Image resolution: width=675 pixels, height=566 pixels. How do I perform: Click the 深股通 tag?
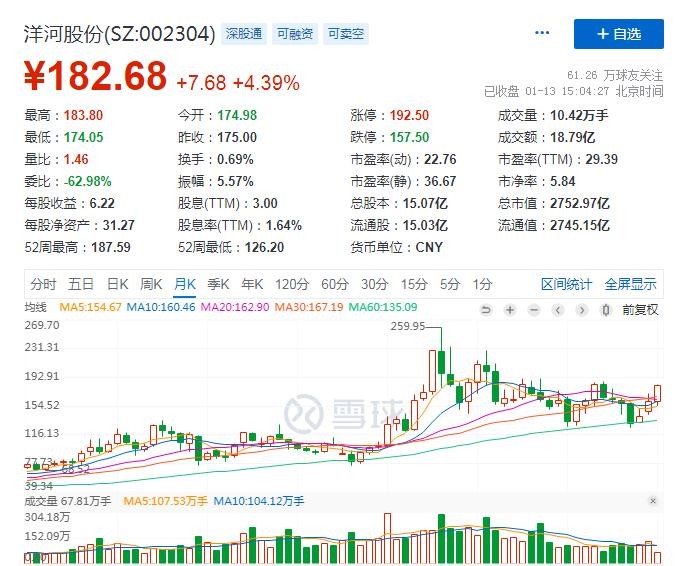(x=244, y=34)
